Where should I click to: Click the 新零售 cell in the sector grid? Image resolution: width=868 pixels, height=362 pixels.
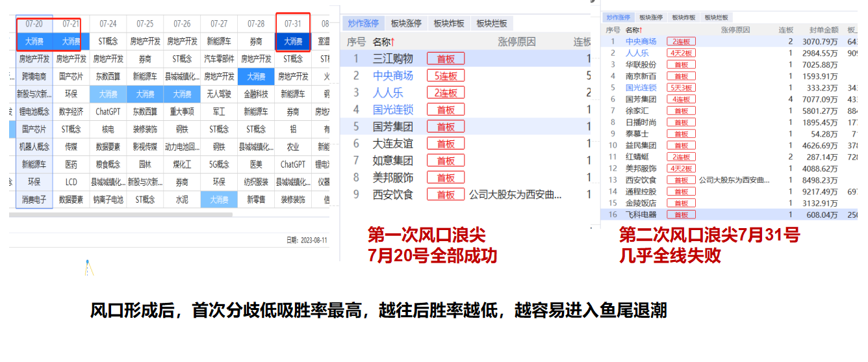click(x=257, y=200)
